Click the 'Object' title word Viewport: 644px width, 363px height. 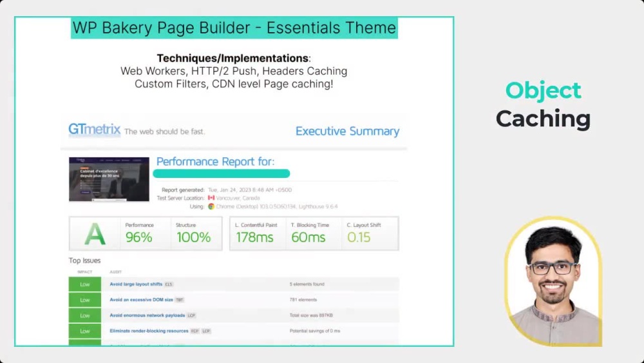pyautogui.click(x=543, y=91)
